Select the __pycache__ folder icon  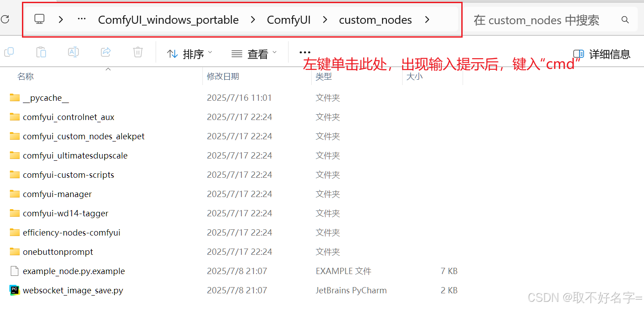15,98
